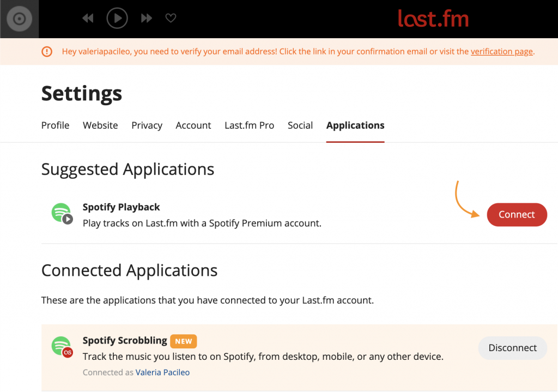Click the NEW badge beside Spotify Scrobbling
This screenshot has width=558, height=392.
[183, 341]
